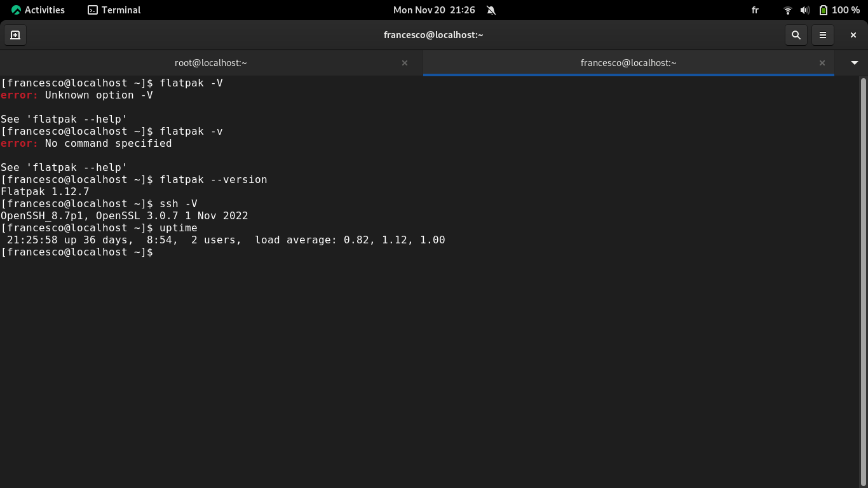Switch to the root@localhost tab
The height and width of the screenshot is (488, 868).
(x=210, y=63)
